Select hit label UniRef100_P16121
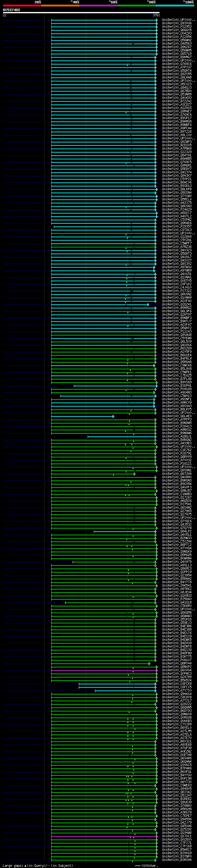This screenshot has width=197, height=868. (x=177, y=464)
